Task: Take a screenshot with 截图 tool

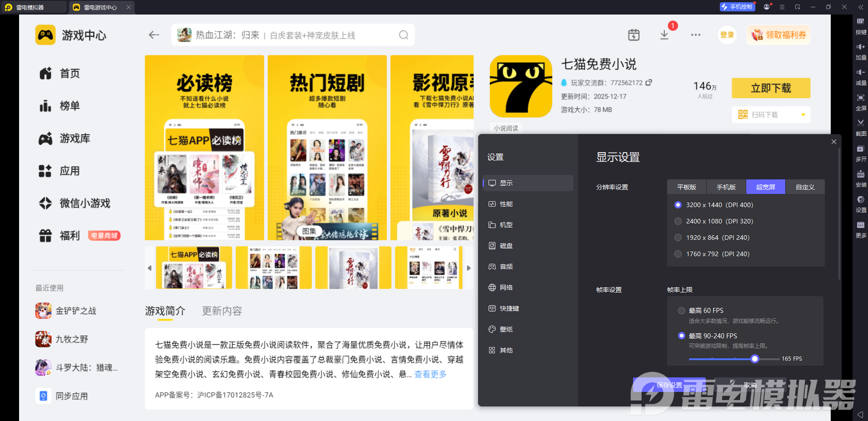Action: point(861,128)
